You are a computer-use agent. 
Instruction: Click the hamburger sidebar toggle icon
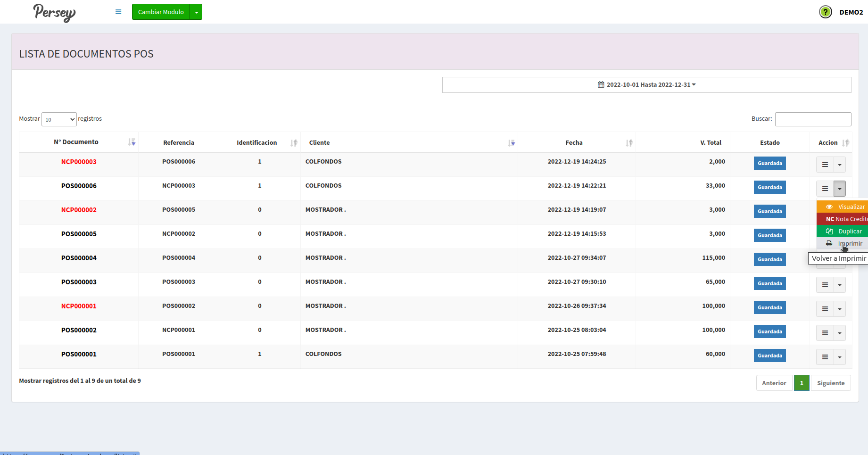118,12
